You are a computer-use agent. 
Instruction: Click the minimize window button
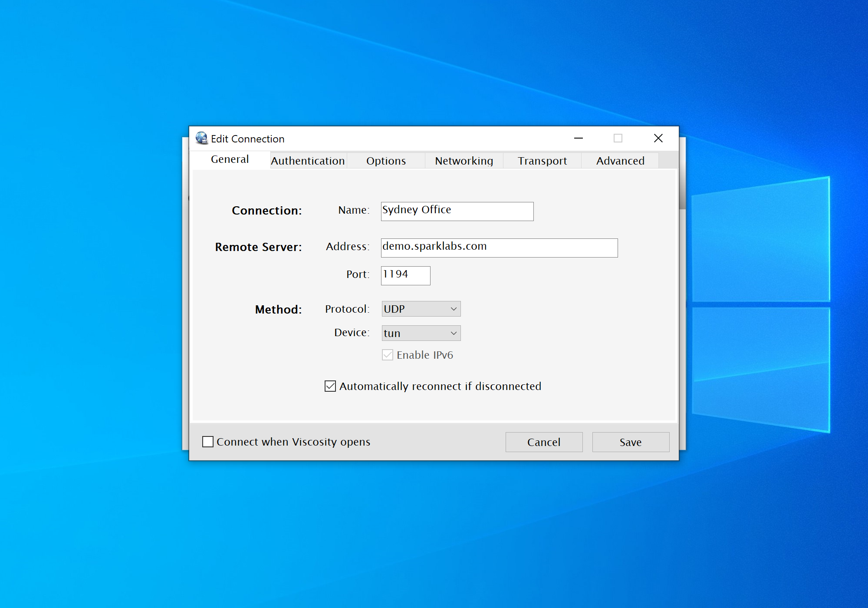[579, 139]
